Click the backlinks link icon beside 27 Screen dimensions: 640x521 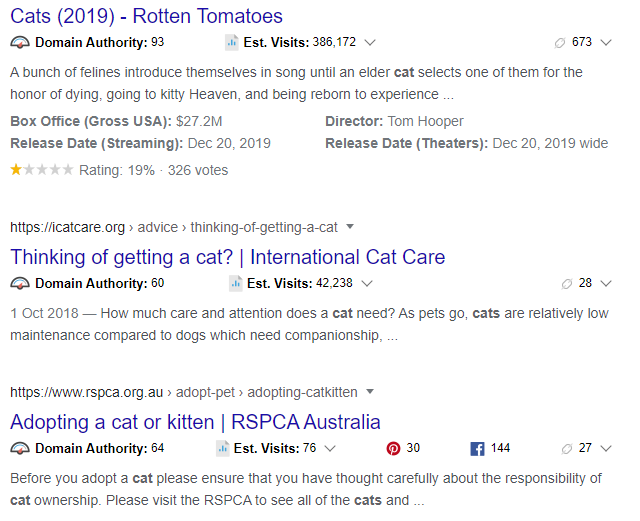click(x=567, y=449)
